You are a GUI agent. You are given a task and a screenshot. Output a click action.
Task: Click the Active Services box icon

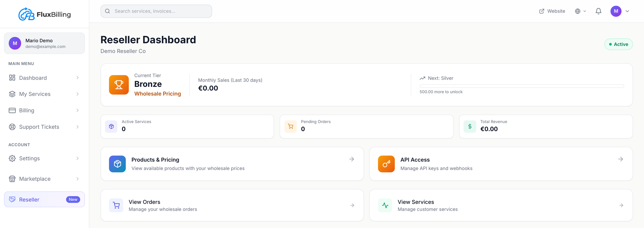111,126
